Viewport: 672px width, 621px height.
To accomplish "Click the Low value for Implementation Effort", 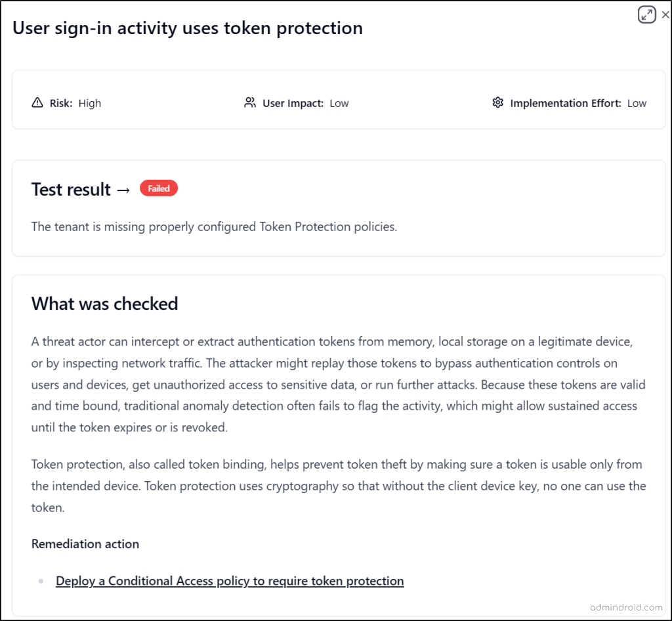I will pos(637,103).
